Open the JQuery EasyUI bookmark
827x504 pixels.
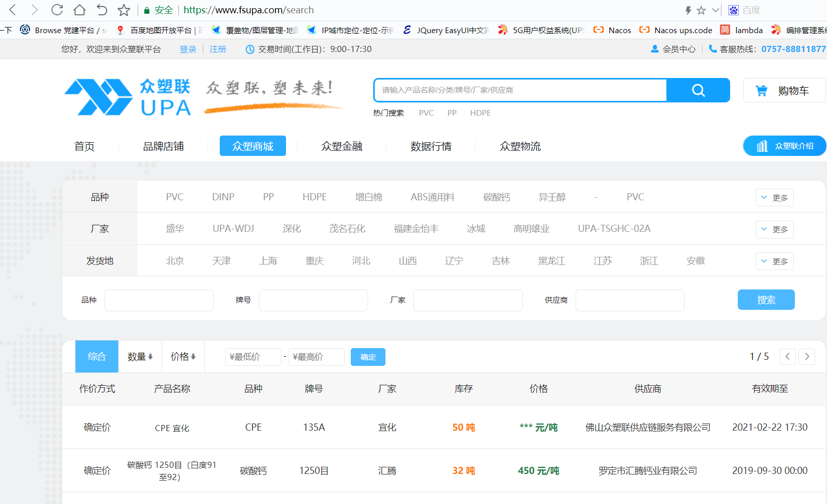point(446,30)
